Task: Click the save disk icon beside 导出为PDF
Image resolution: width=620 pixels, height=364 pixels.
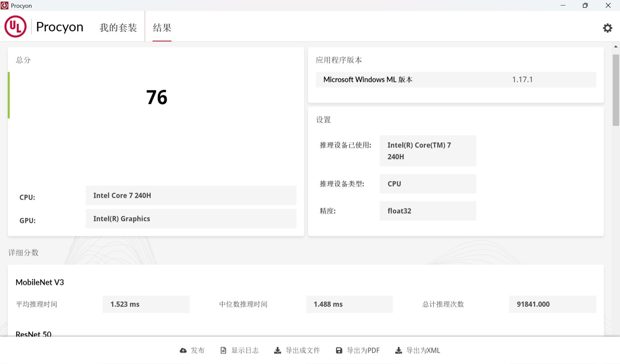Action: pos(339,350)
